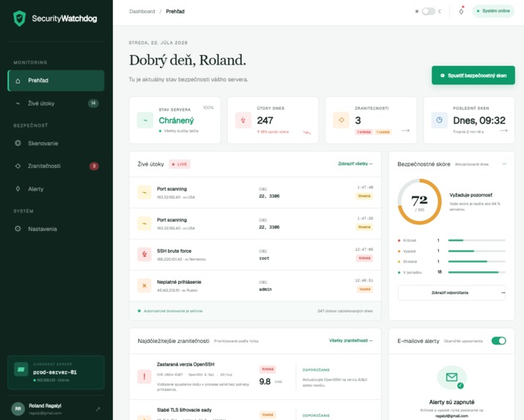Click the 1 vysoká tag

click(383, 132)
